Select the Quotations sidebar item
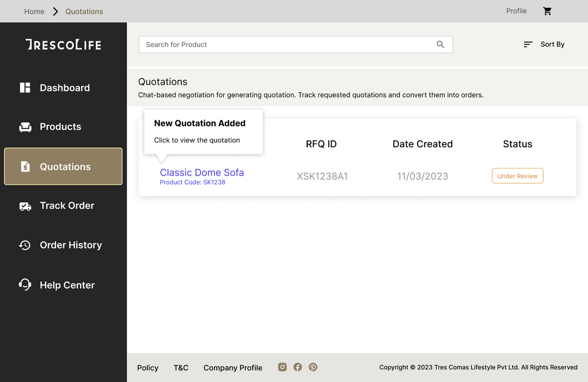This screenshot has width=588, height=382. (63, 166)
